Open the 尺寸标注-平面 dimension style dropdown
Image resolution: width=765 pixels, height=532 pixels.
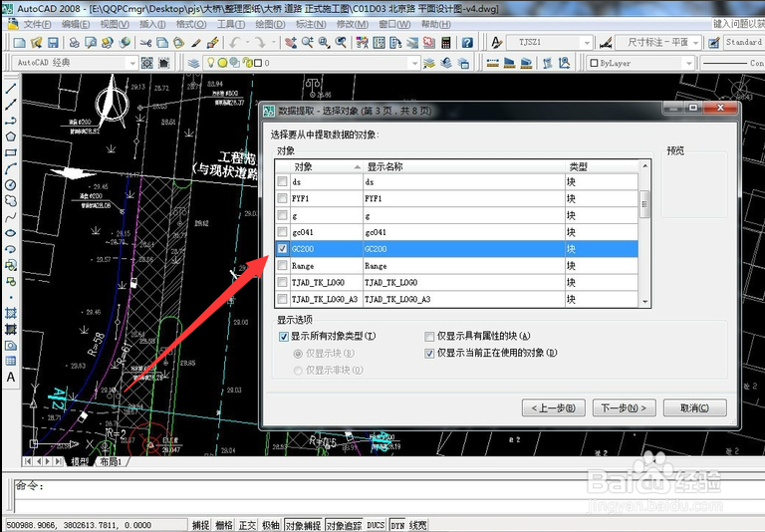[x=696, y=43]
